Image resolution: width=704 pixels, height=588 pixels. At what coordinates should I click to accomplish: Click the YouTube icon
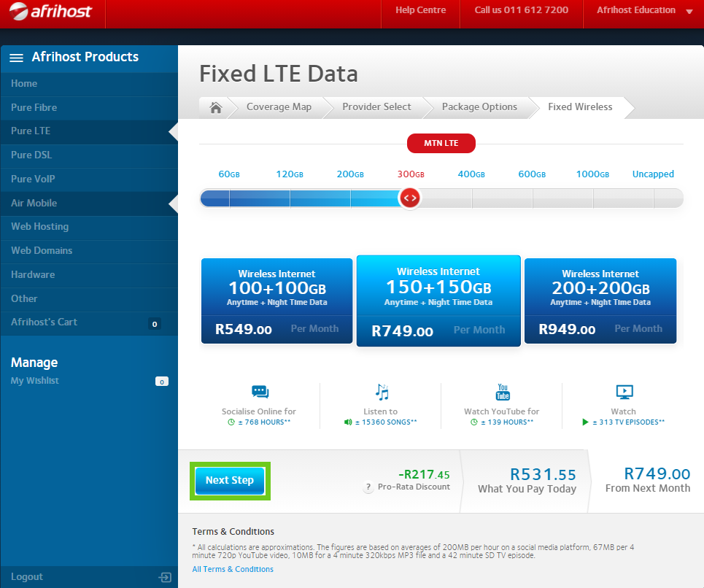(x=503, y=392)
